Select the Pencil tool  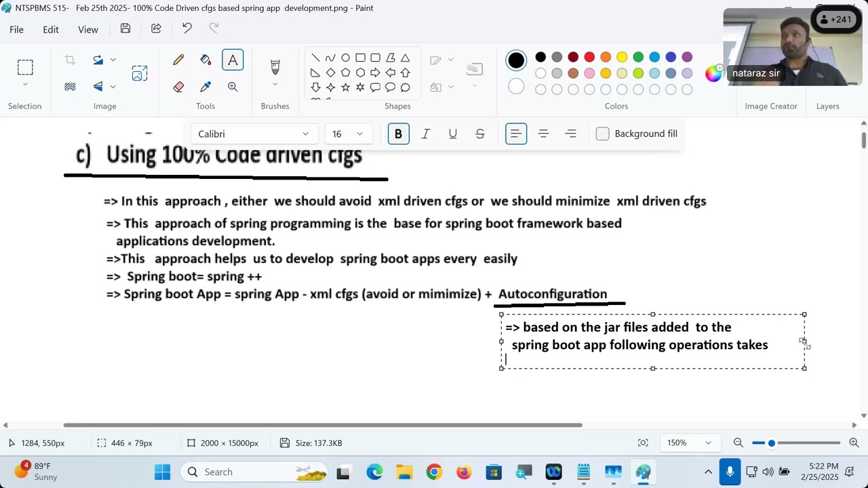tap(178, 60)
